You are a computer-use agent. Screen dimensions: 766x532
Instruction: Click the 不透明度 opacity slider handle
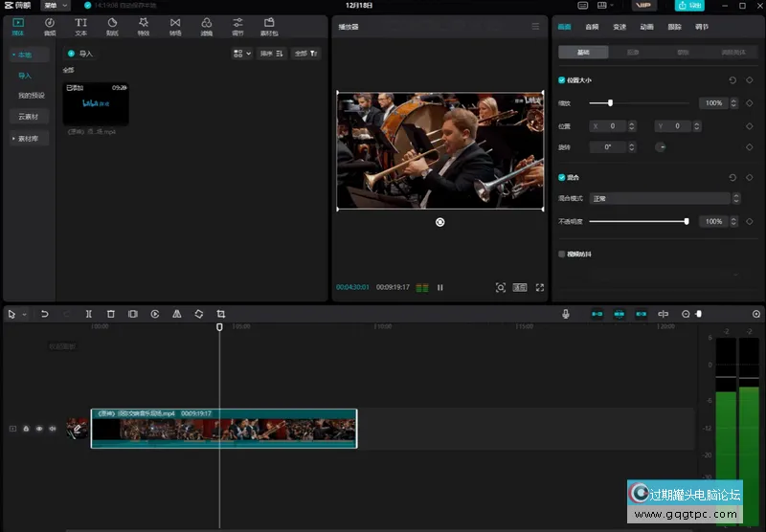[687, 221]
